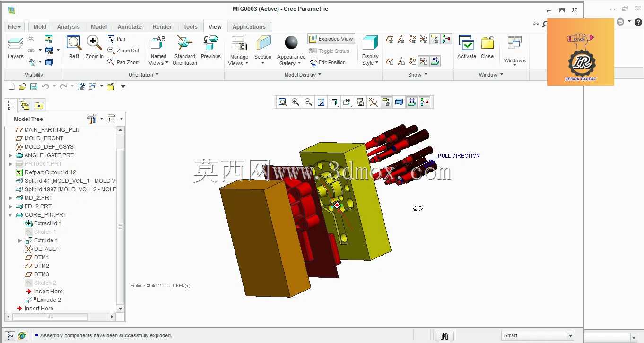
Task: Toggle spin center display in ribbon Show group
Action: [x=447, y=39]
